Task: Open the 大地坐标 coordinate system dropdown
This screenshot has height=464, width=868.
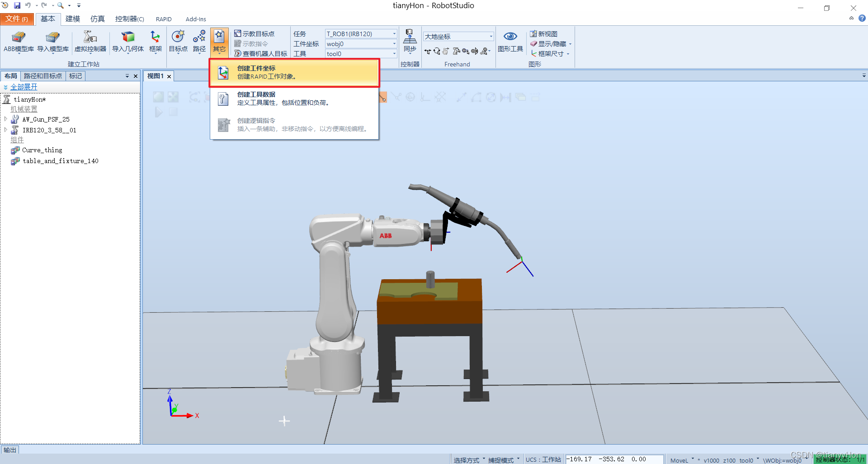Action: (x=491, y=37)
